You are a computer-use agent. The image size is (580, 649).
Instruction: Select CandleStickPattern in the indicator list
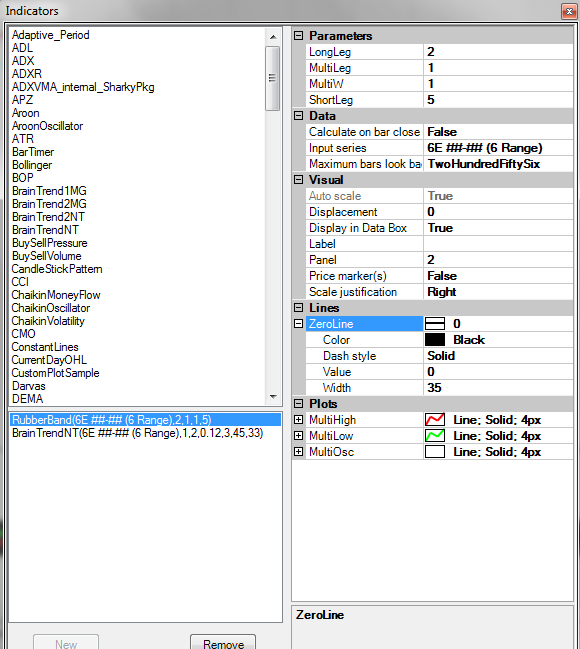pyautogui.click(x=57, y=269)
